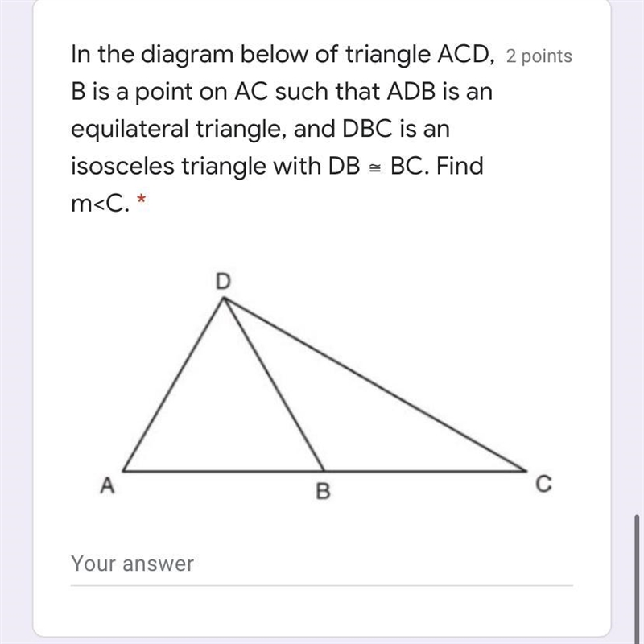The height and width of the screenshot is (644, 644).
Task: Click the underline beneath 'Your answer'
Action: click(x=321, y=586)
